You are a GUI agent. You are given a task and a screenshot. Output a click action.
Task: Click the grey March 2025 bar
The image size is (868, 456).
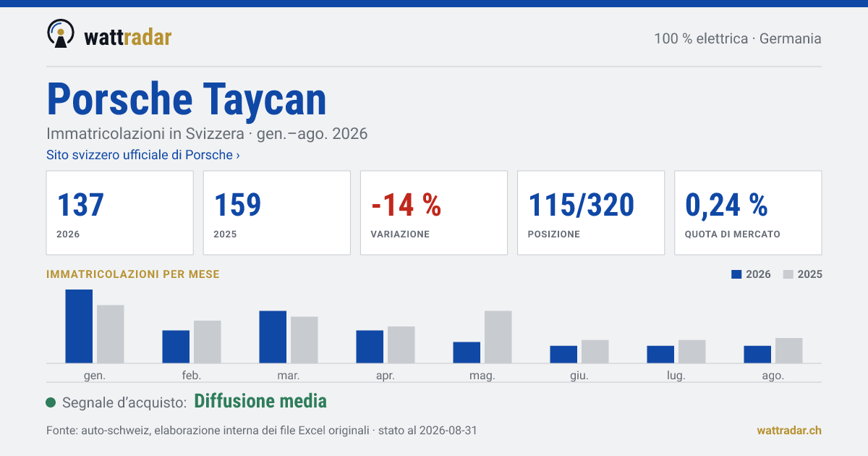305,339
